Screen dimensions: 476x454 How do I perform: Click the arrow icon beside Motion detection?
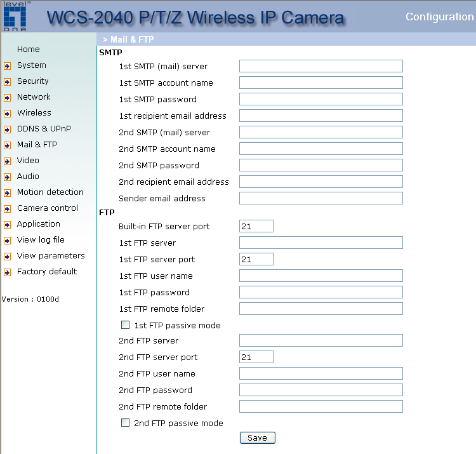tap(7, 193)
